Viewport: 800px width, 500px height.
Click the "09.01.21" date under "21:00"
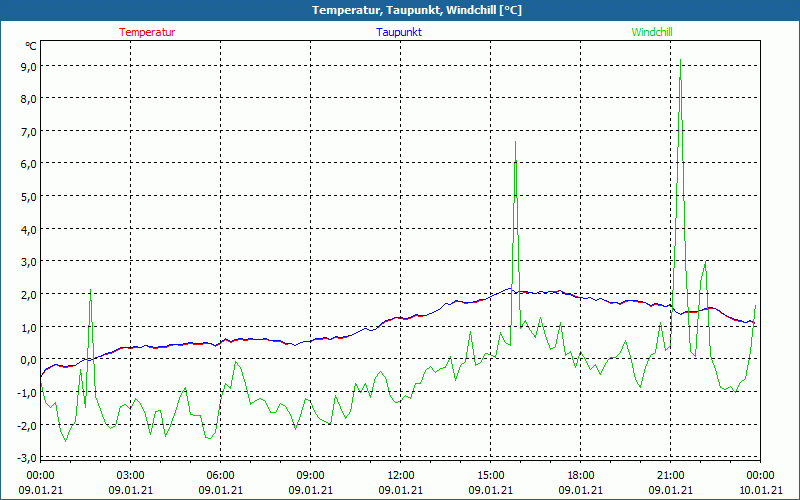click(670, 490)
